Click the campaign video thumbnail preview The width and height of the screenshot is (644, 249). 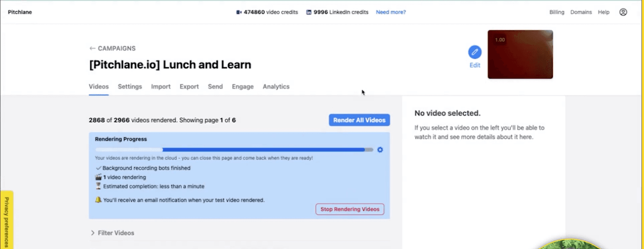pyautogui.click(x=520, y=54)
